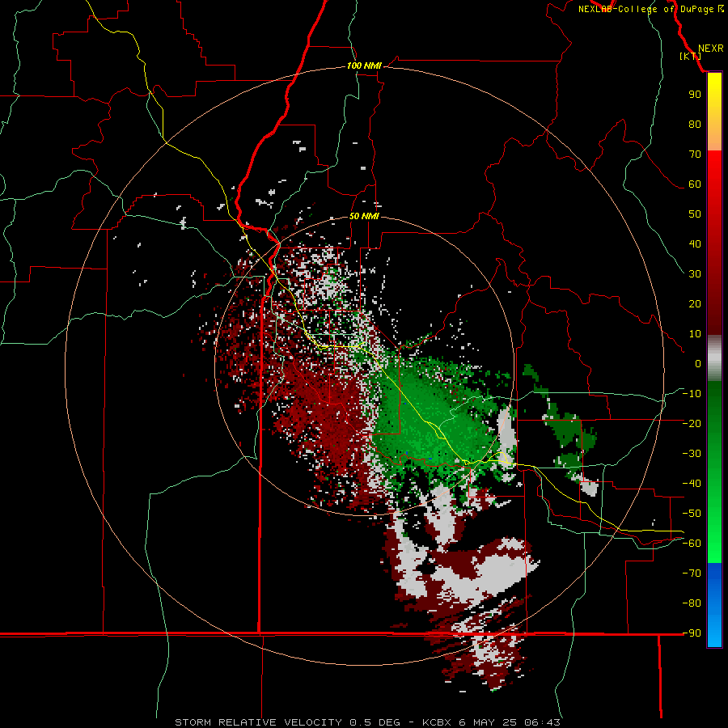Click the 100 NMI range ring label
The image size is (728, 728).
(x=364, y=66)
